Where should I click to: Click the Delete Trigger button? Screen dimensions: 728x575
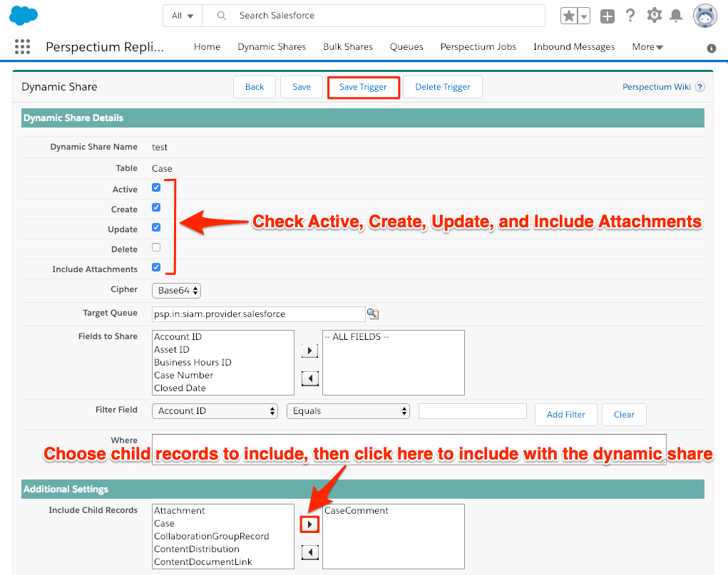[443, 87]
